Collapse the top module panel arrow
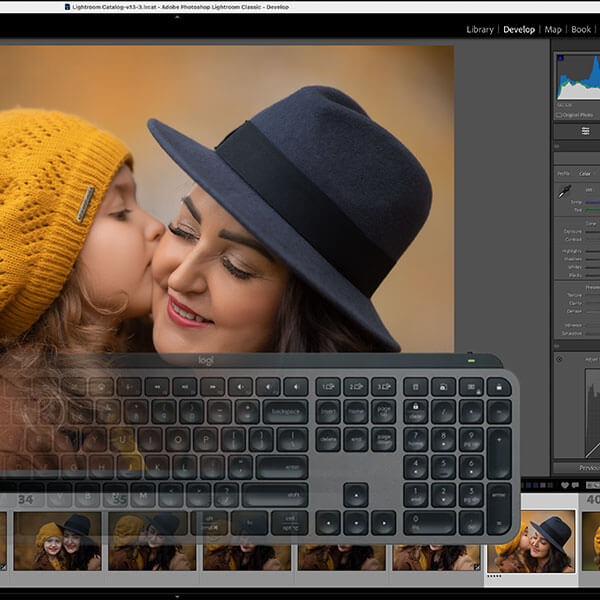Viewport: 600px width, 600px height. pyautogui.click(x=177, y=17)
